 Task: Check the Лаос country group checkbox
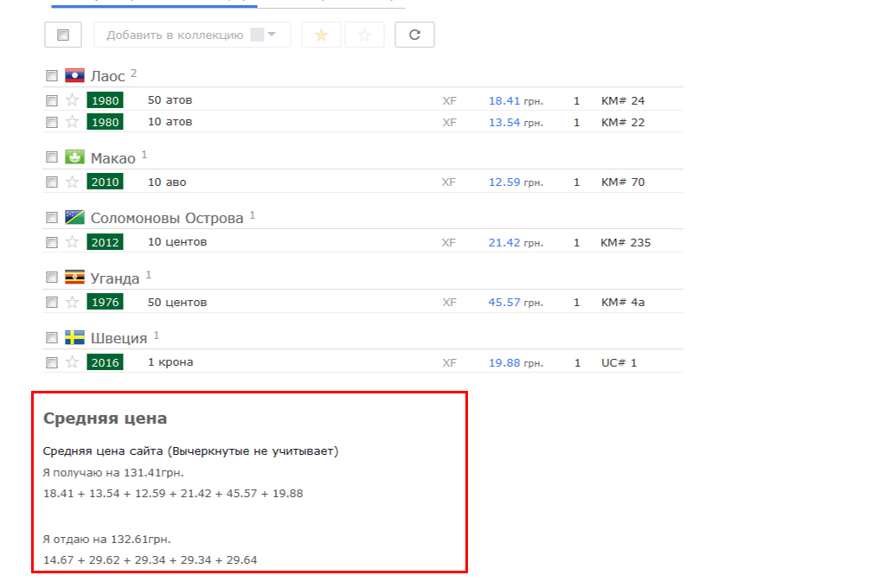[x=52, y=76]
